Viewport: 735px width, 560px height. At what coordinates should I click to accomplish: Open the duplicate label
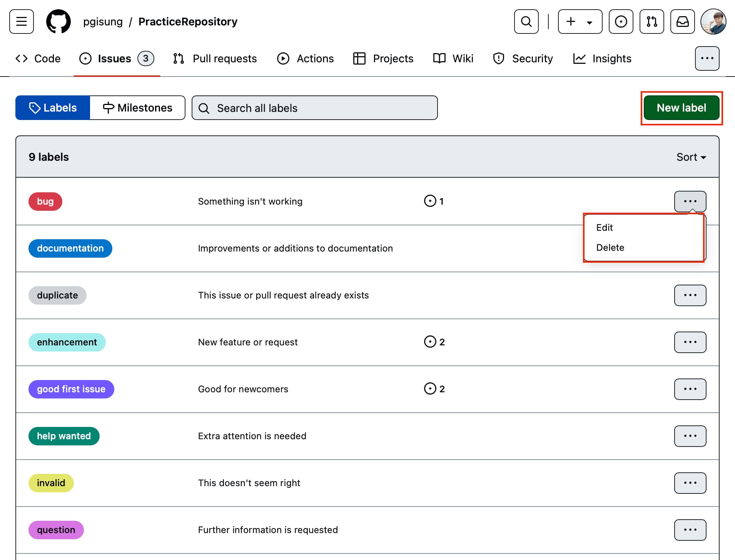click(57, 295)
